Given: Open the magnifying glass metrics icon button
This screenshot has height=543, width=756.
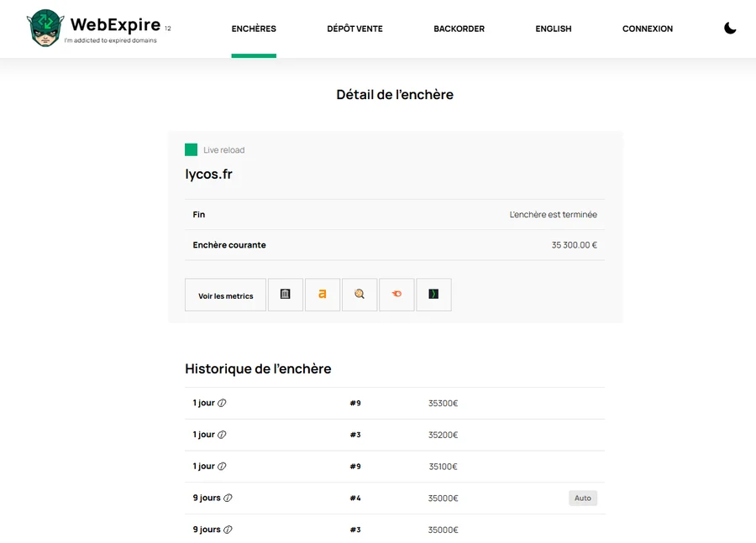Looking at the screenshot, I should tap(360, 295).
